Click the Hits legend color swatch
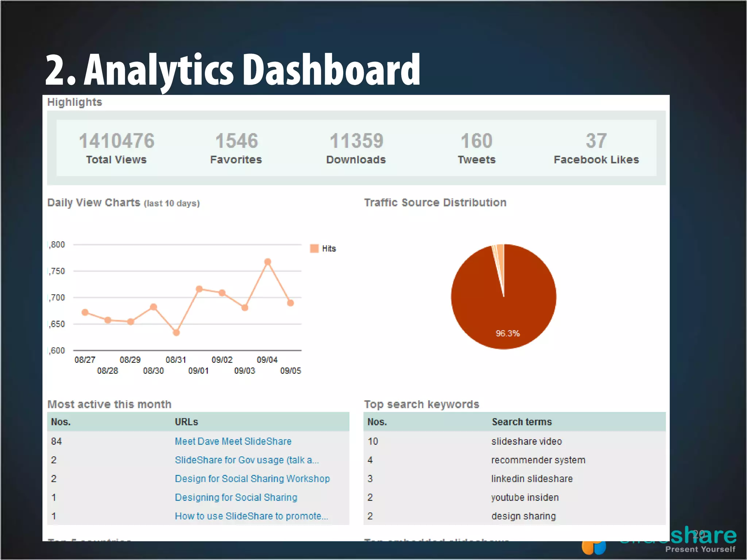 tap(314, 249)
